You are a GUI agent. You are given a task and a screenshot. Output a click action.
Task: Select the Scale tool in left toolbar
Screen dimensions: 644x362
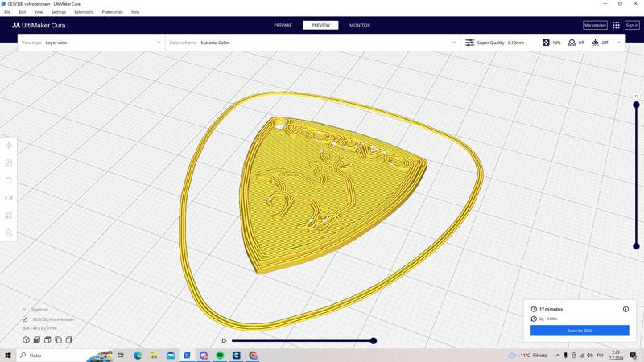coord(9,163)
